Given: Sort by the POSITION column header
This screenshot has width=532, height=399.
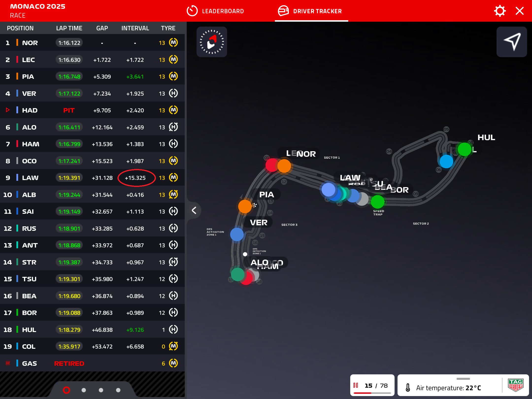Looking at the screenshot, I should pos(20,28).
